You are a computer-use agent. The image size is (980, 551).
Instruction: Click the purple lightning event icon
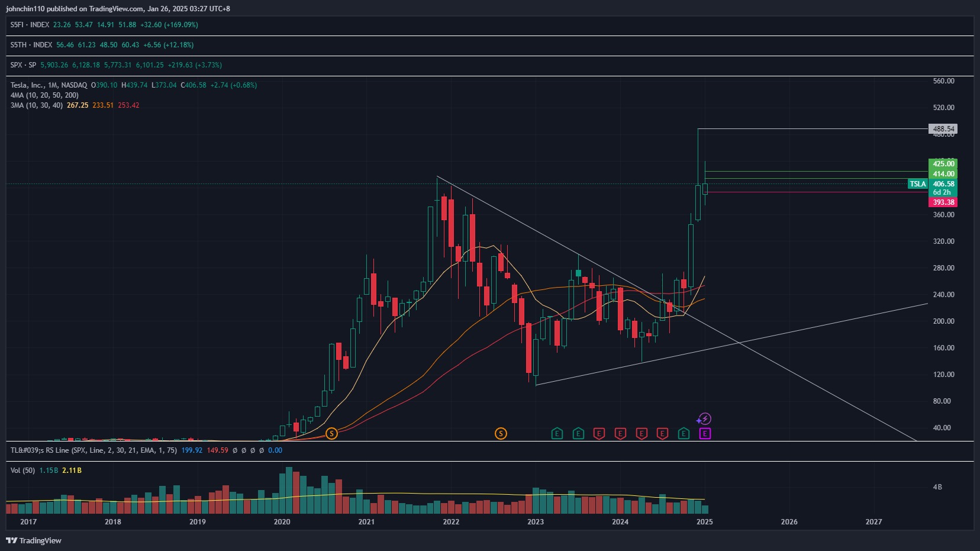(704, 419)
